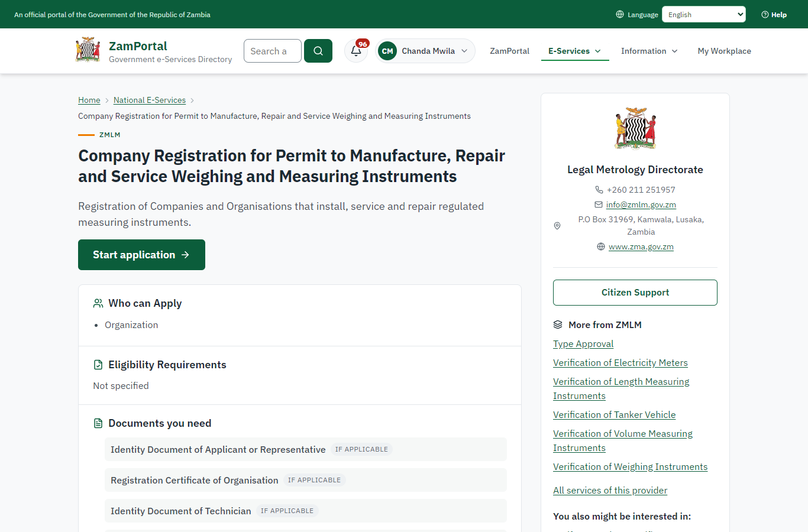Click the Eligibility Requirements document icon
Viewport: 808px width, 532px height.
click(x=98, y=365)
